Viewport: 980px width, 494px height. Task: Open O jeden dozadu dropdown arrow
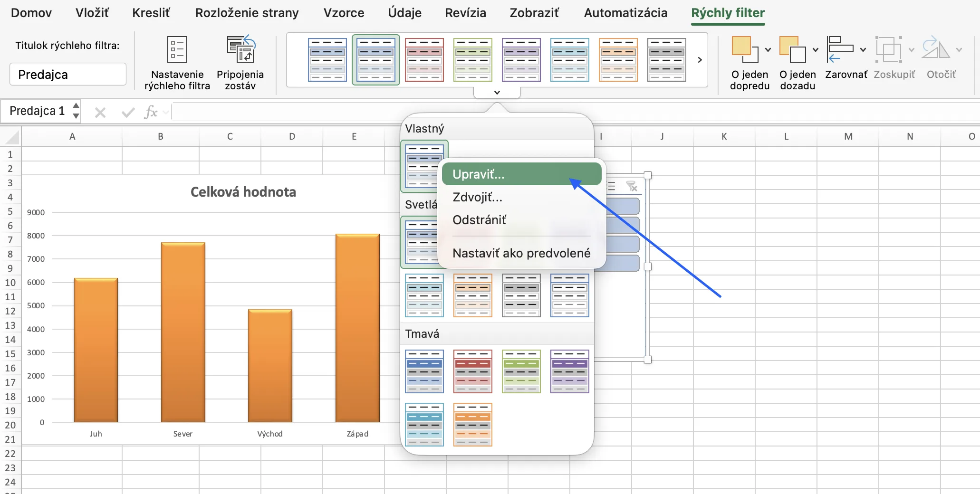(x=816, y=49)
